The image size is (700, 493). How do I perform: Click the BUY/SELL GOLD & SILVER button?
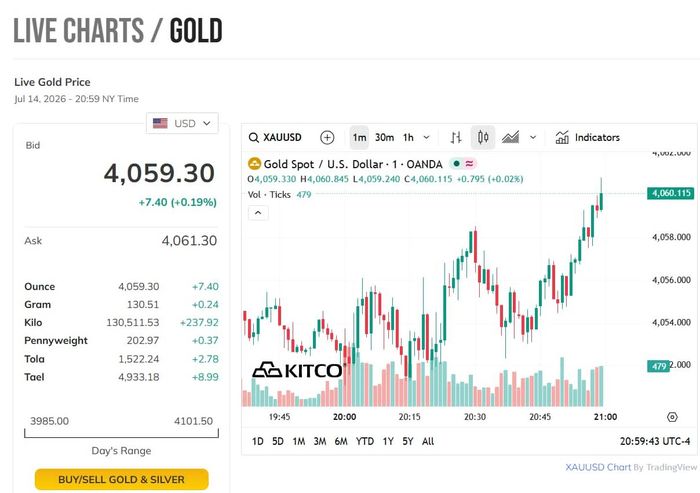point(121,479)
